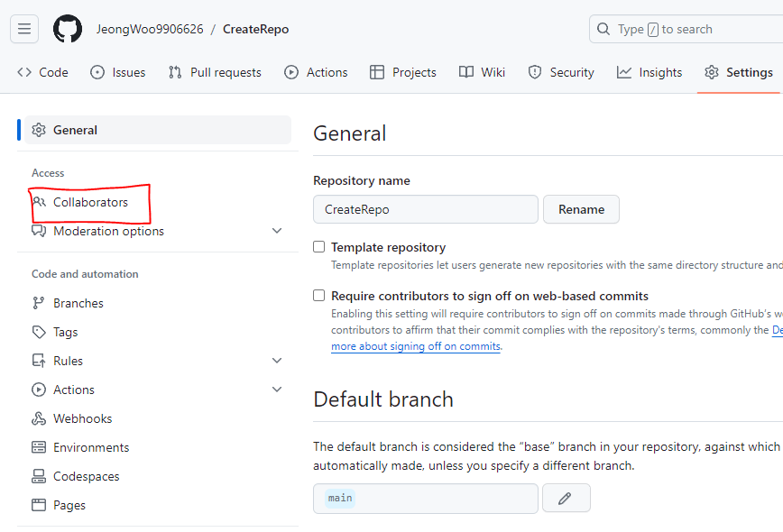Open the Code tab
783x532 pixels.
pyautogui.click(x=42, y=72)
